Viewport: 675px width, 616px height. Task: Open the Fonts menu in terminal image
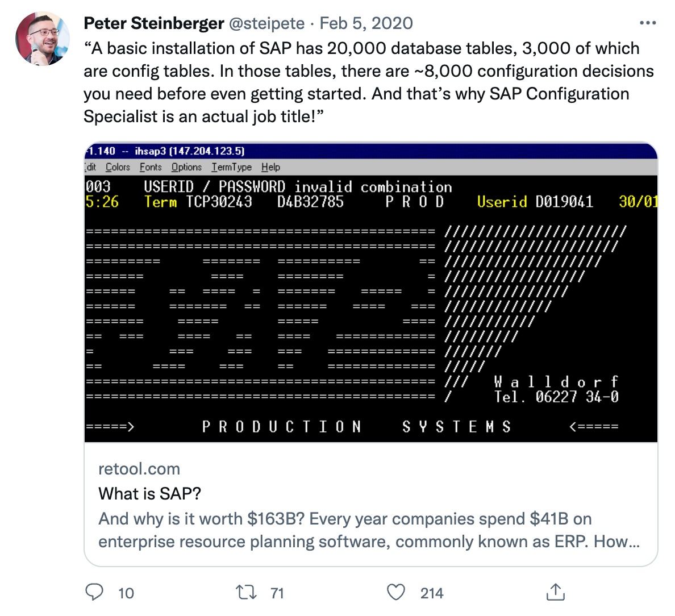(151, 167)
